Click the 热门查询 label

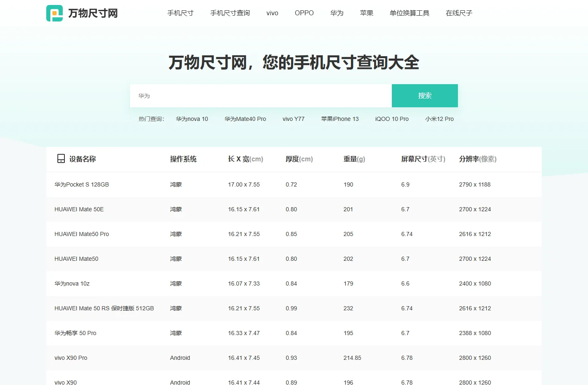[x=152, y=119]
